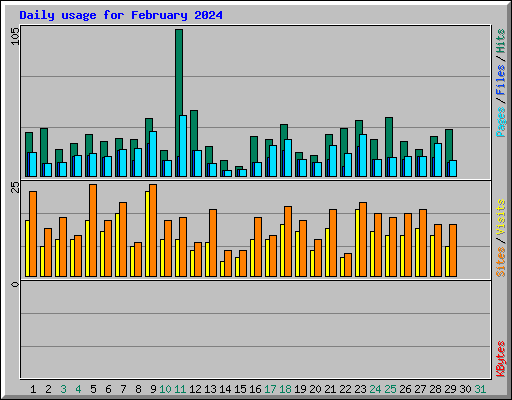The width and height of the screenshot is (512, 400).
Task: Click day label 5 on the x-axis
Action: click(x=93, y=389)
